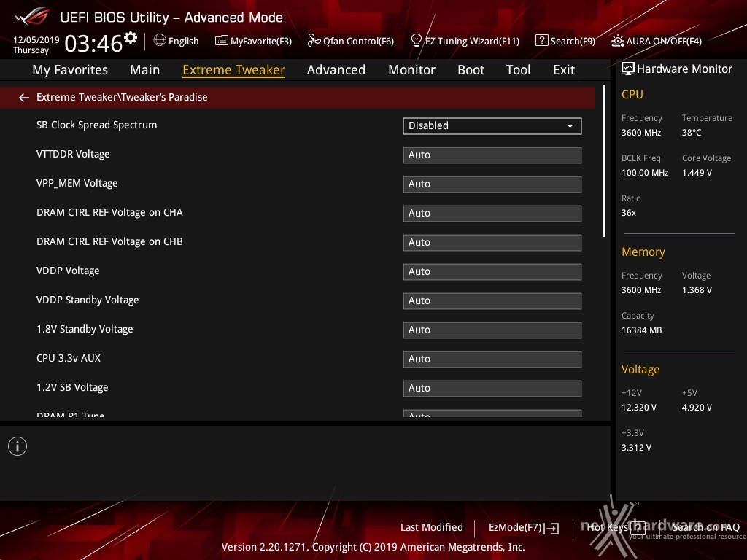Go to the Boot tab
This screenshot has width=747, height=560.
(471, 70)
